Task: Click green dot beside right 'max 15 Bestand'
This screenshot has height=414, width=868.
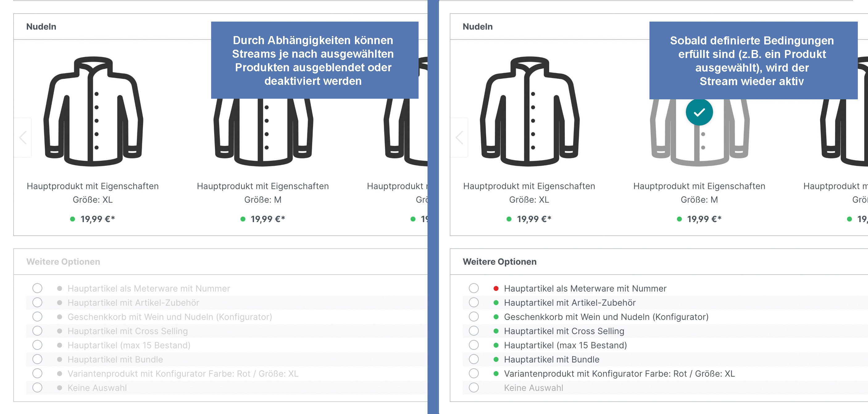Action: coord(496,345)
